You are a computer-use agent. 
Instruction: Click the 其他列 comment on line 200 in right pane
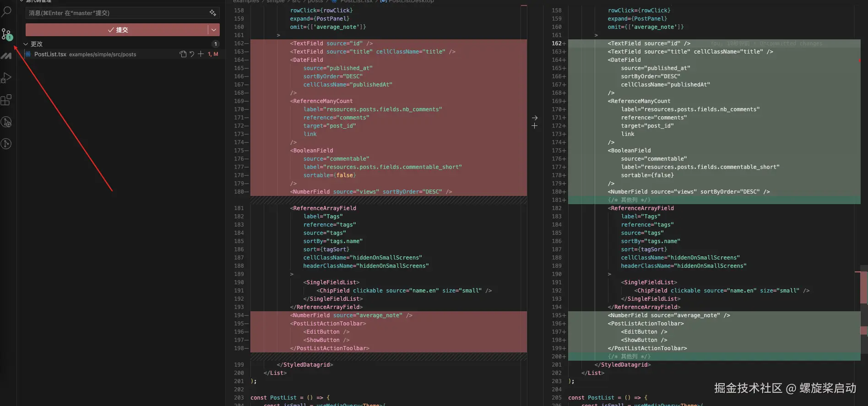pos(629,357)
